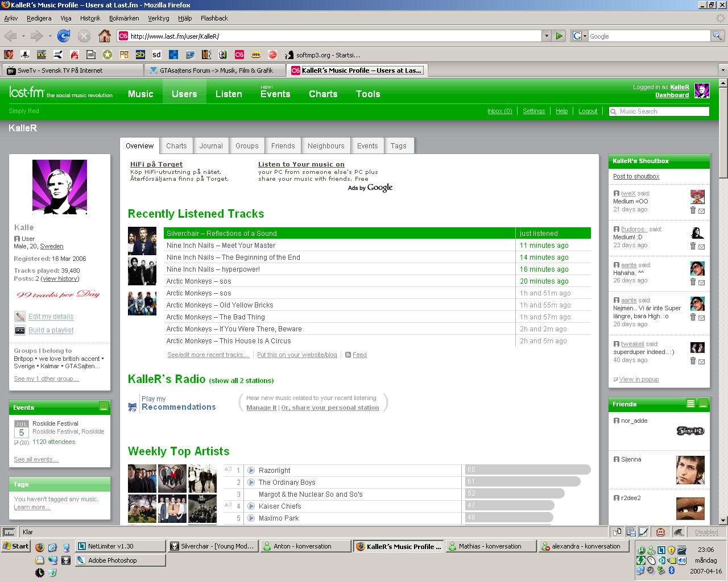The height and width of the screenshot is (582, 728).
Task: Open the Bokmärken menu
Action: click(124, 18)
